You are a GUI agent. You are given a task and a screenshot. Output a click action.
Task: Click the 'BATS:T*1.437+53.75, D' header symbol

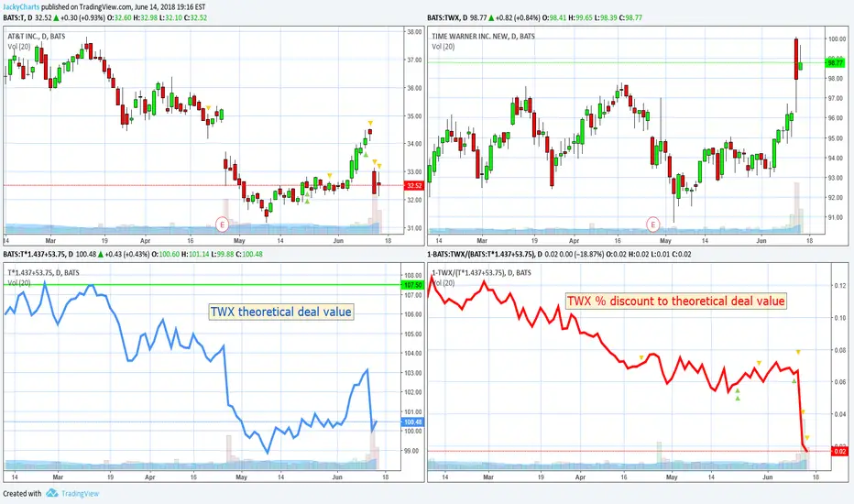[38, 254]
